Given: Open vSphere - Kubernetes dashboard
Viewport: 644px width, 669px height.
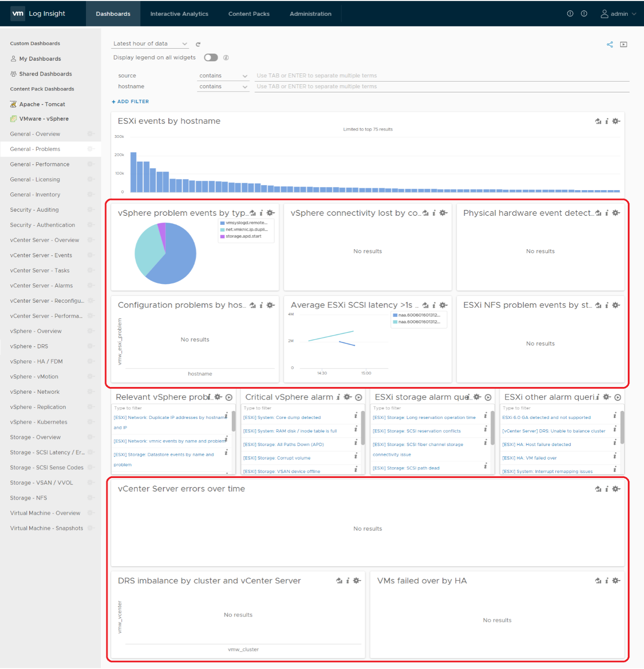Looking at the screenshot, I should tap(39, 422).
